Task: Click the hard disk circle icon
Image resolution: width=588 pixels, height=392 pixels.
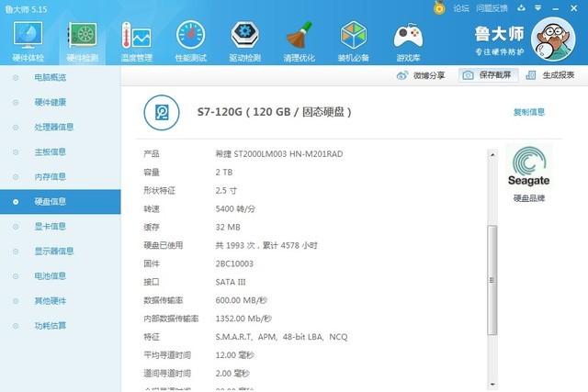Action: (x=162, y=112)
